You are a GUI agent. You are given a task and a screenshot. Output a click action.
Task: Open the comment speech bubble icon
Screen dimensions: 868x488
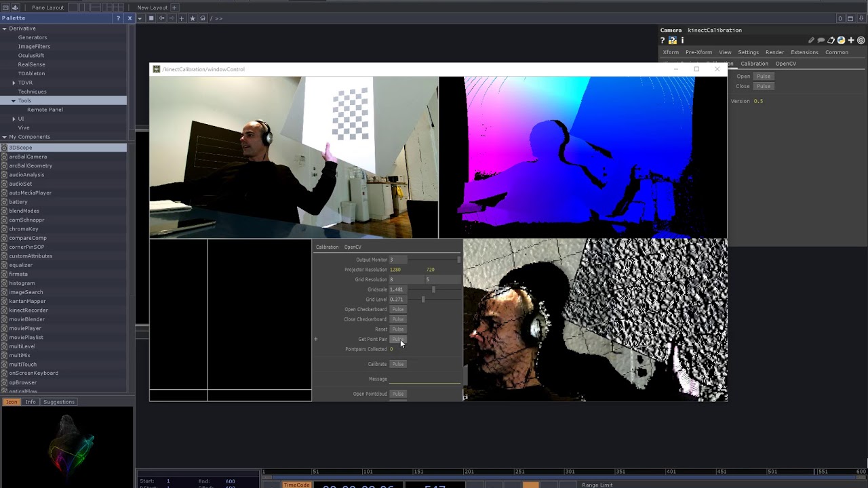pyautogui.click(x=821, y=41)
